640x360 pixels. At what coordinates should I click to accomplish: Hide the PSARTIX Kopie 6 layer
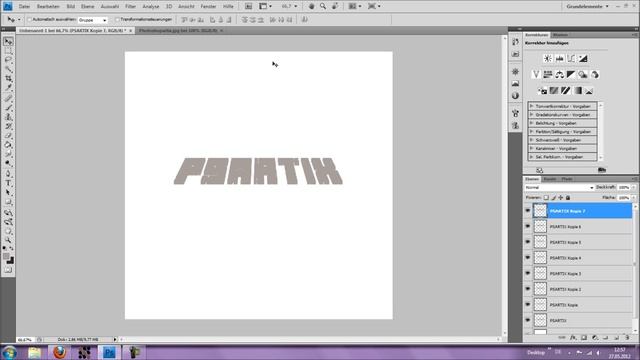pyautogui.click(x=527, y=226)
